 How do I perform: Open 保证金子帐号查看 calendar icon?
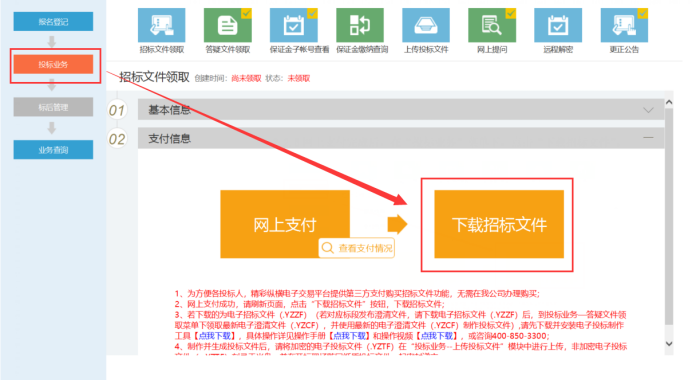point(293,25)
